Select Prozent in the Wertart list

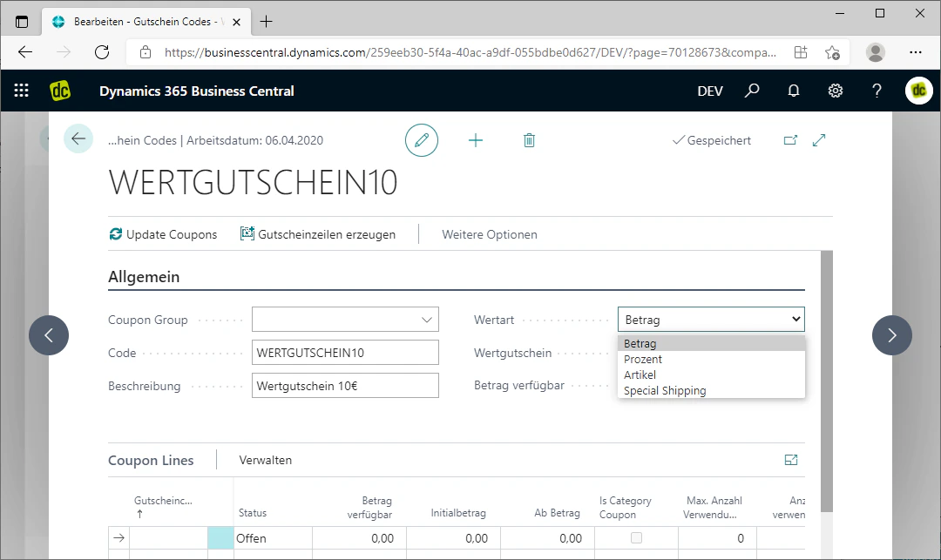[711, 359]
